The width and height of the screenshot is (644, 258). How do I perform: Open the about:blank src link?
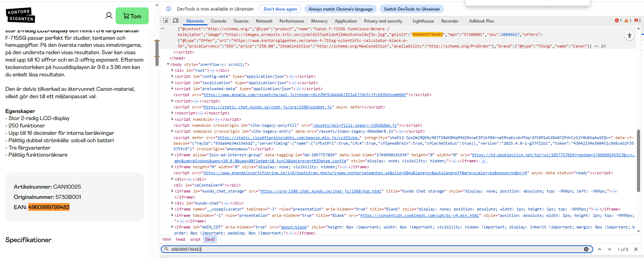point(294,227)
